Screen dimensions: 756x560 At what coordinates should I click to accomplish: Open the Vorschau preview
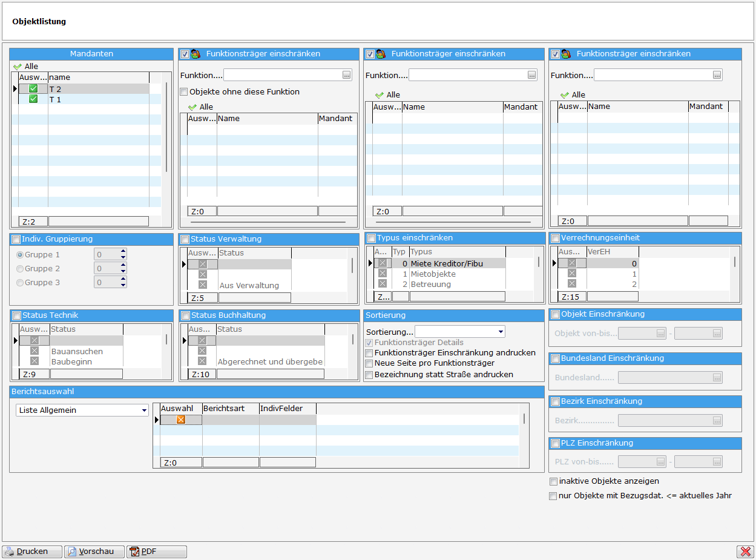tap(94, 552)
